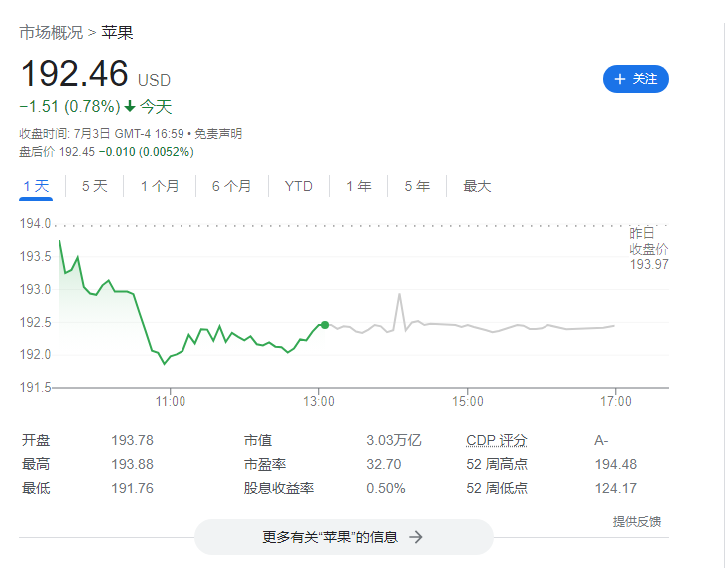
Task: Click the 市盈率 value 32.70
Action: [384, 464]
